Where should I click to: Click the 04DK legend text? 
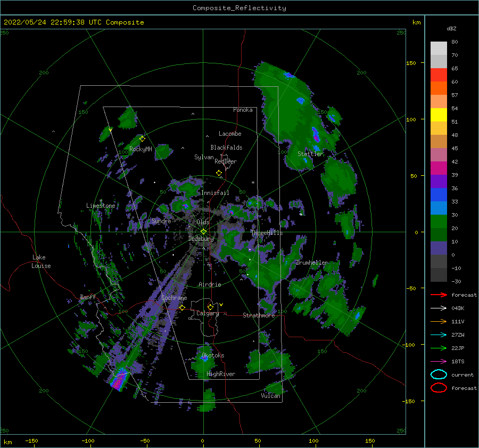458,308
